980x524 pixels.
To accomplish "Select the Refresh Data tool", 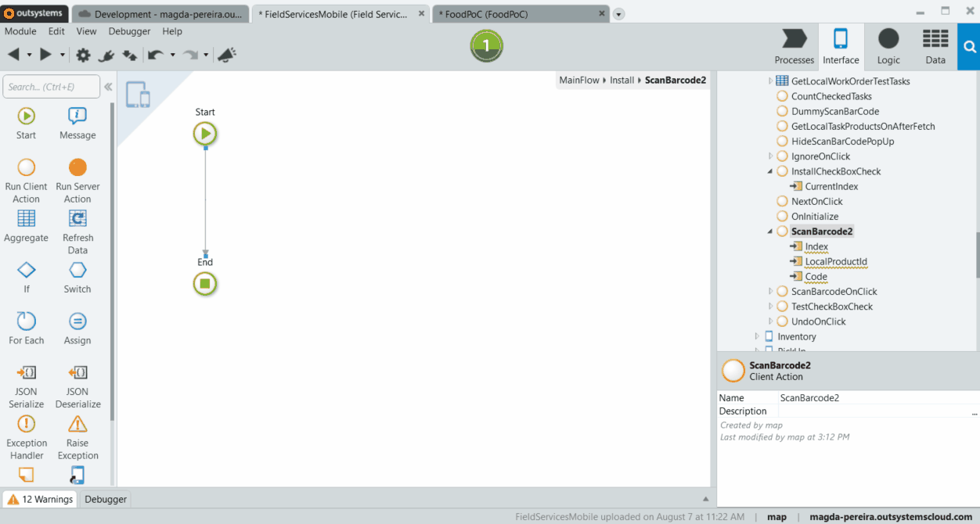I will pos(77,224).
